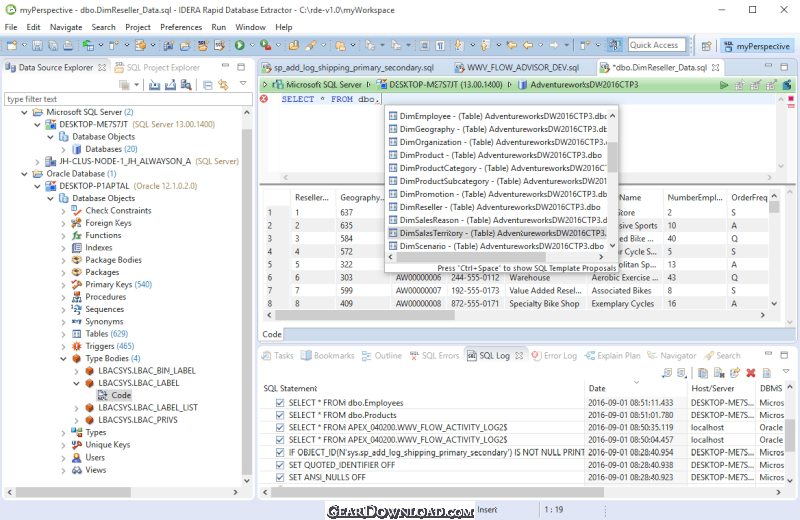Select the Primary Keys (540) tree item
This screenshot has height=520, width=800.
coord(112,285)
